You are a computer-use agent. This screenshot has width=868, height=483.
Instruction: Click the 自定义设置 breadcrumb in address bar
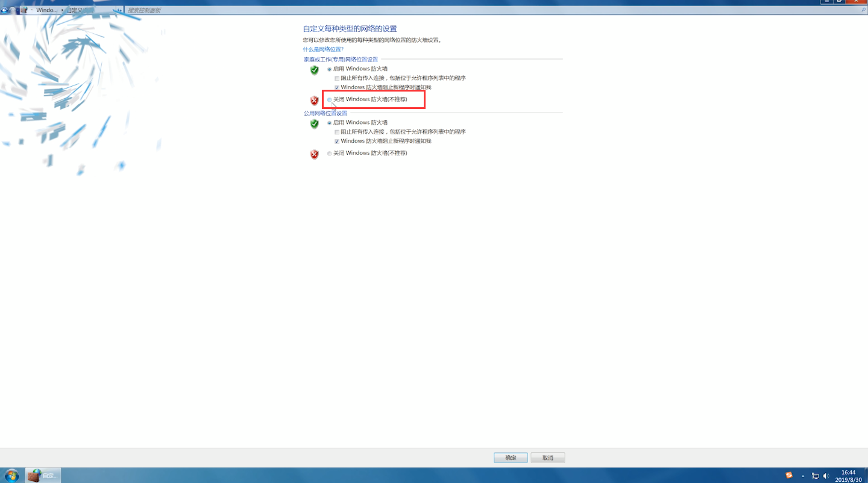[80, 10]
